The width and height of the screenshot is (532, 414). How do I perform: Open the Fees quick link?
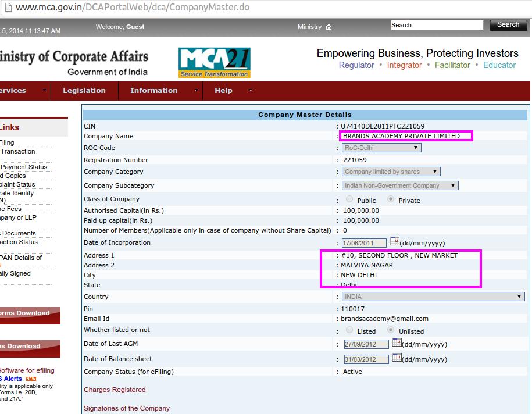[11, 209]
